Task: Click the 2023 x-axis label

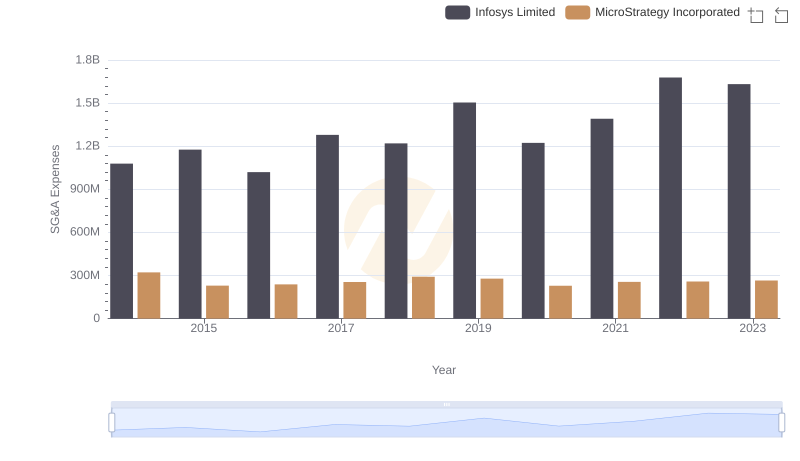Action: point(753,328)
